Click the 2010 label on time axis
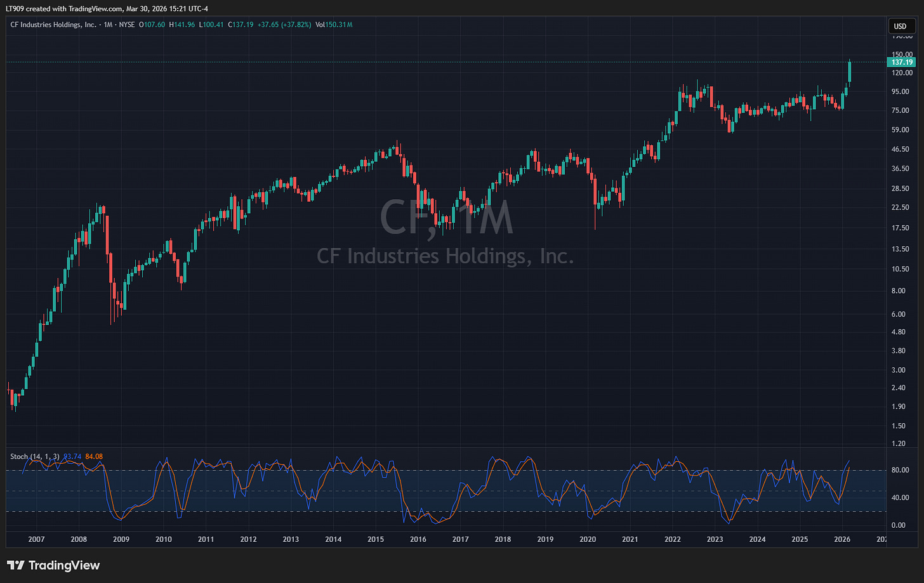This screenshot has height=583, width=924. pos(164,539)
